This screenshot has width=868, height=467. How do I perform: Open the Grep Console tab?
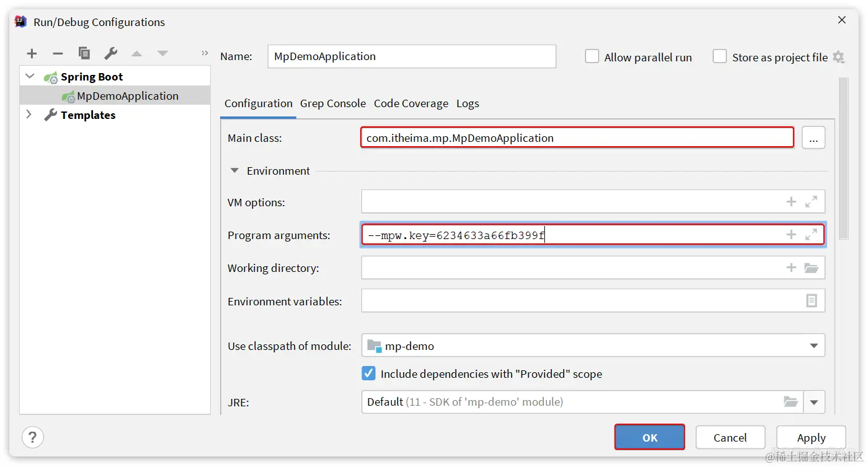coord(333,103)
